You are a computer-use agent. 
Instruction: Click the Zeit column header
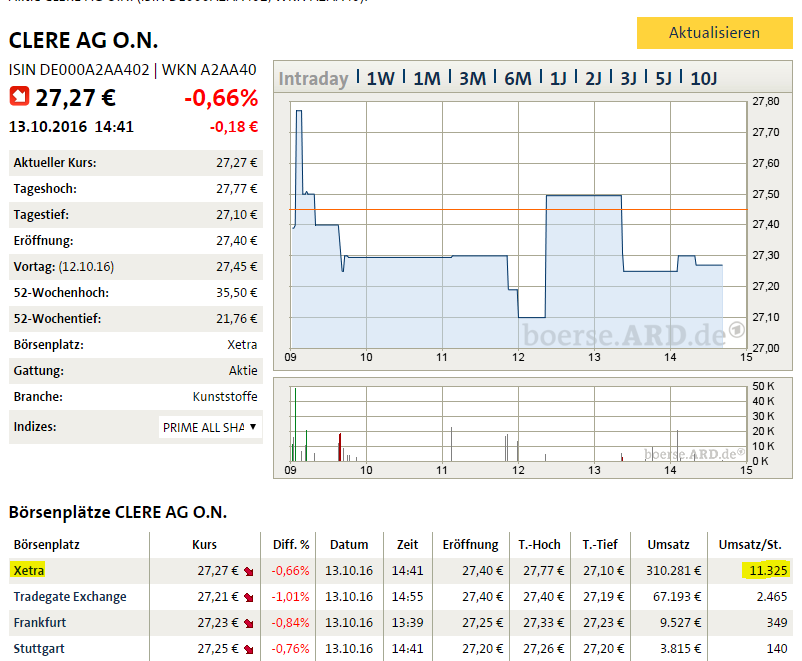pos(407,544)
